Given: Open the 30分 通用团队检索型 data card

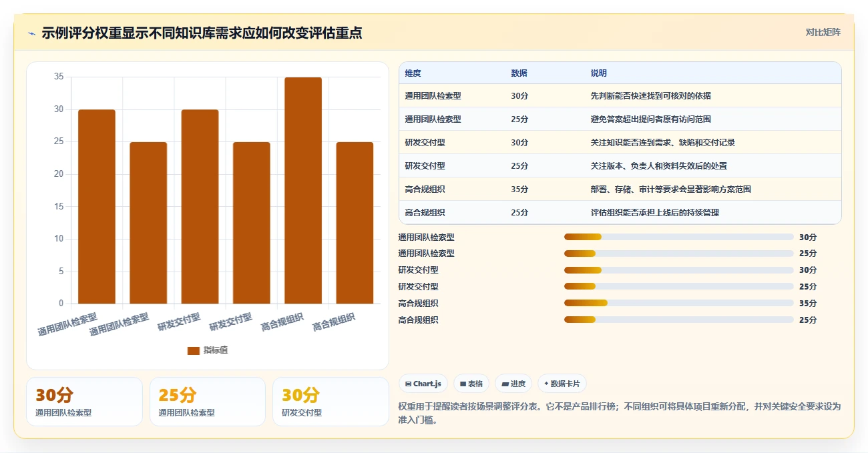Looking at the screenshot, I should click(84, 402).
